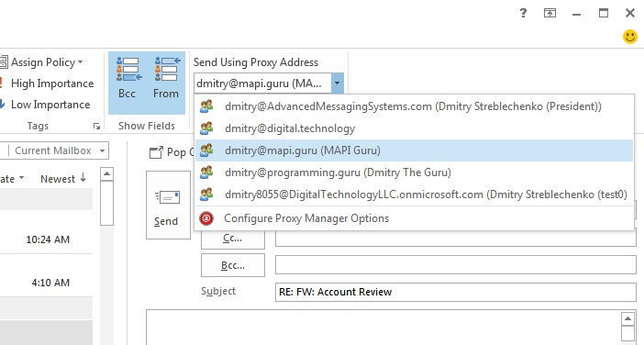Viewport: 644px width, 345px height.
Task: Choose dmitry@programming.guru (Dmitry The Guru)
Action: click(414, 172)
